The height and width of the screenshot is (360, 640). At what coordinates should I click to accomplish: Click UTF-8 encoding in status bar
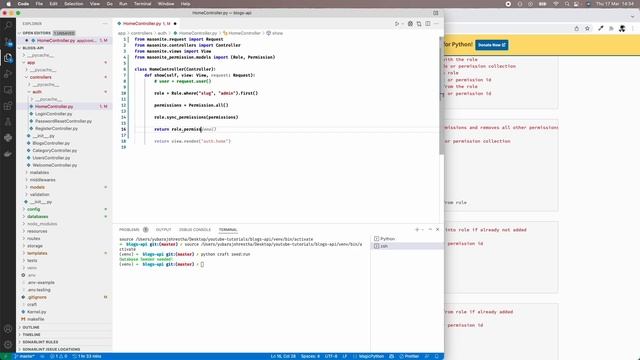pyautogui.click(x=331, y=356)
